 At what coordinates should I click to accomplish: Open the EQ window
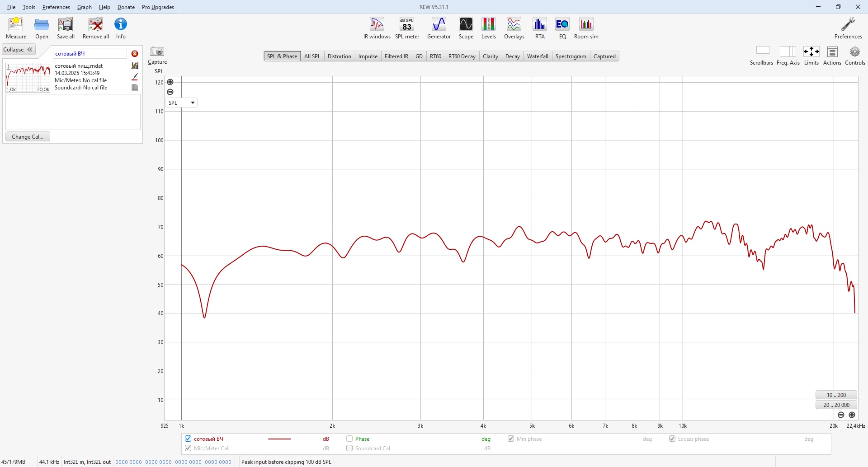point(562,28)
